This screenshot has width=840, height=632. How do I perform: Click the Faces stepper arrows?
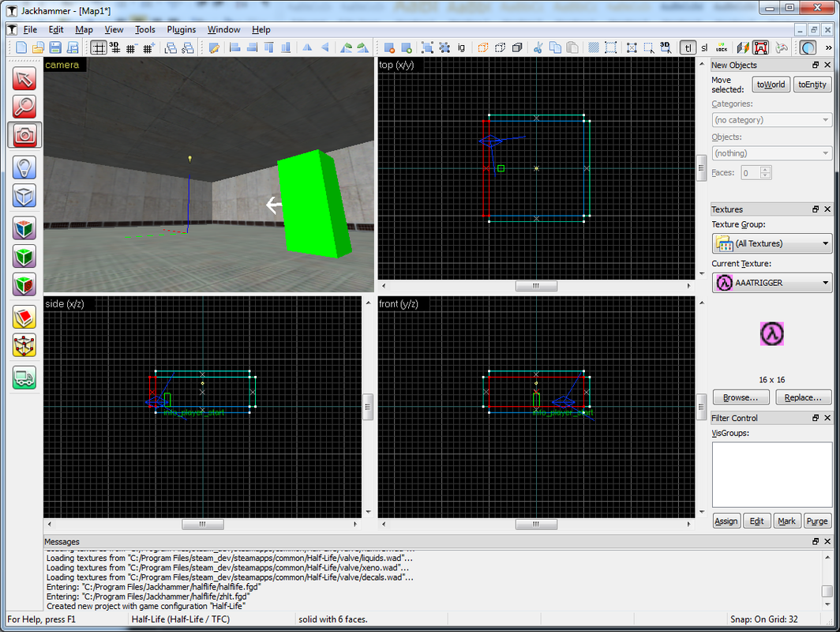766,172
